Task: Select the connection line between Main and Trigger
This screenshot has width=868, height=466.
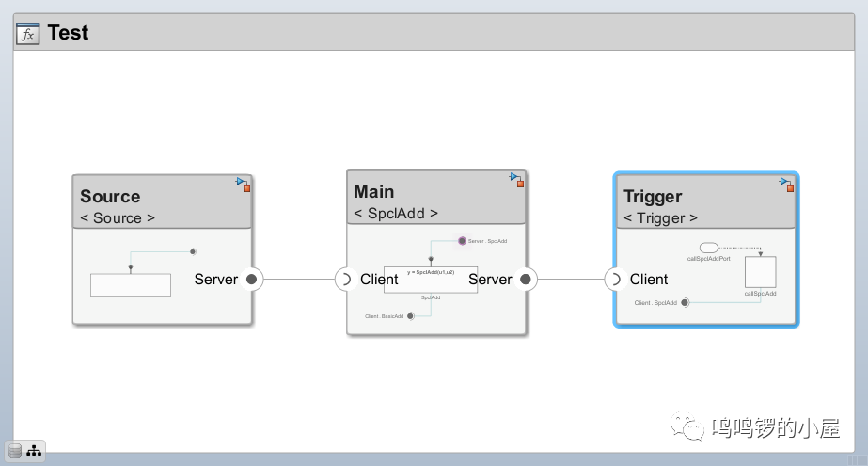Action: [x=571, y=280]
